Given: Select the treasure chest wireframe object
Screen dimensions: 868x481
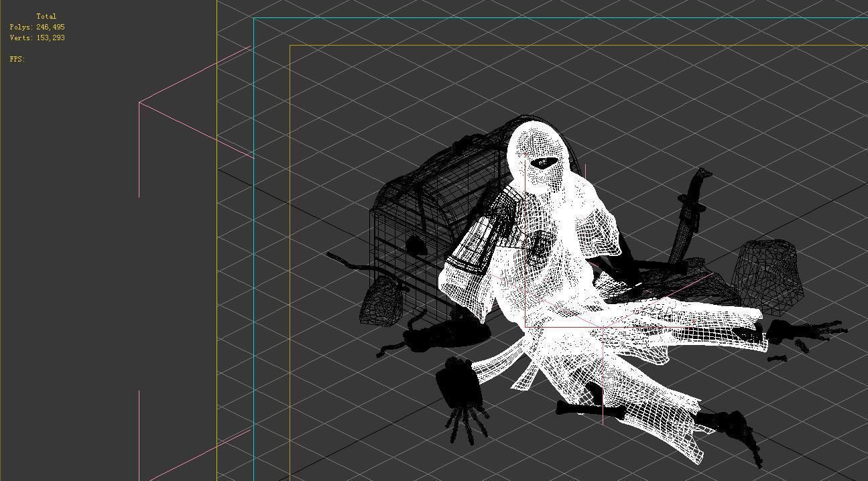Looking at the screenshot, I should 429,214.
